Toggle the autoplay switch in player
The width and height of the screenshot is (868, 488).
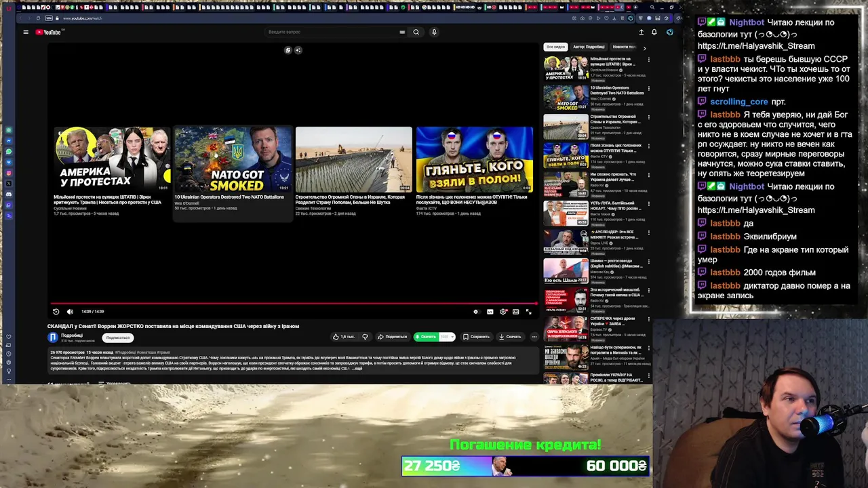(476, 312)
